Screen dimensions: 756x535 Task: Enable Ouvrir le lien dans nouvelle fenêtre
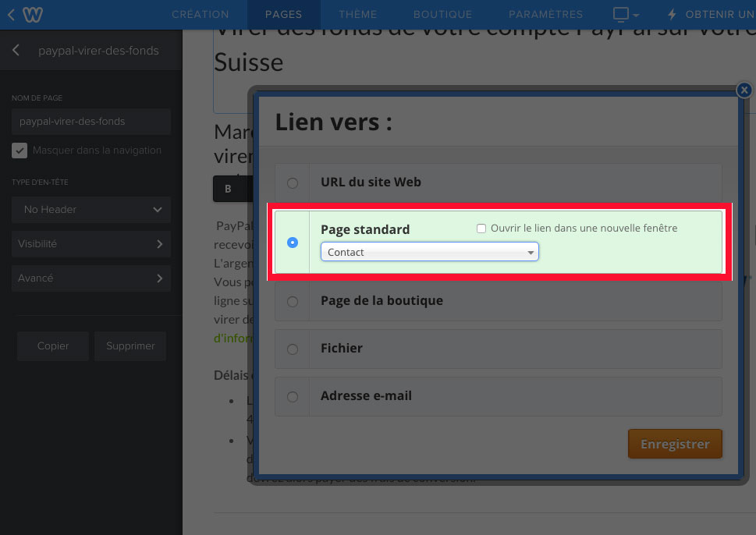pyautogui.click(x=481, y=229)
